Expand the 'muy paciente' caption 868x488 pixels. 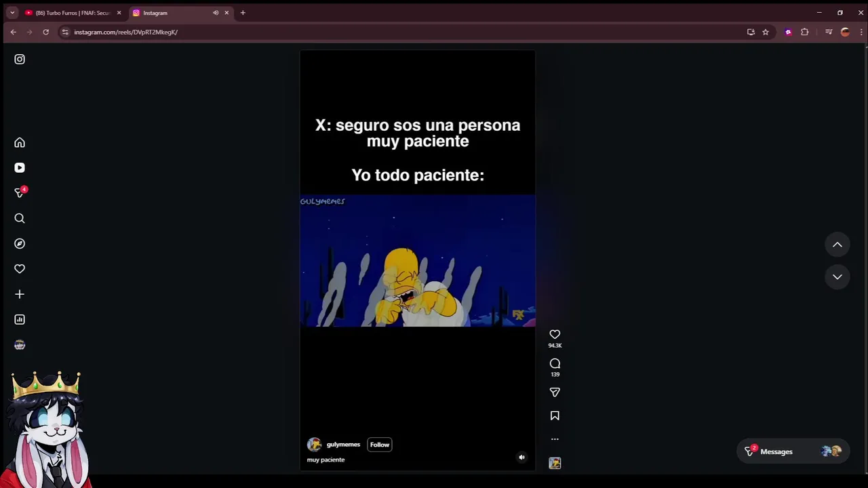tap(325, 460)
